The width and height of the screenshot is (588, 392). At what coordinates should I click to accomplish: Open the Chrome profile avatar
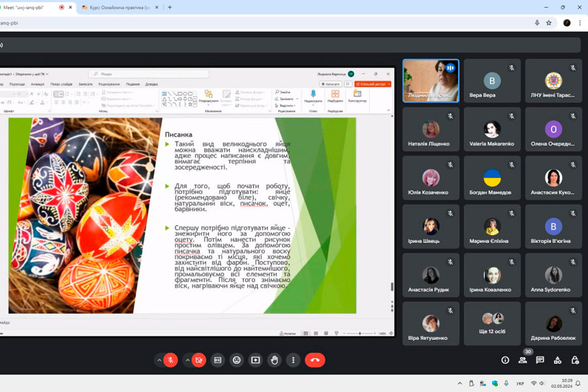coord(566,23)
